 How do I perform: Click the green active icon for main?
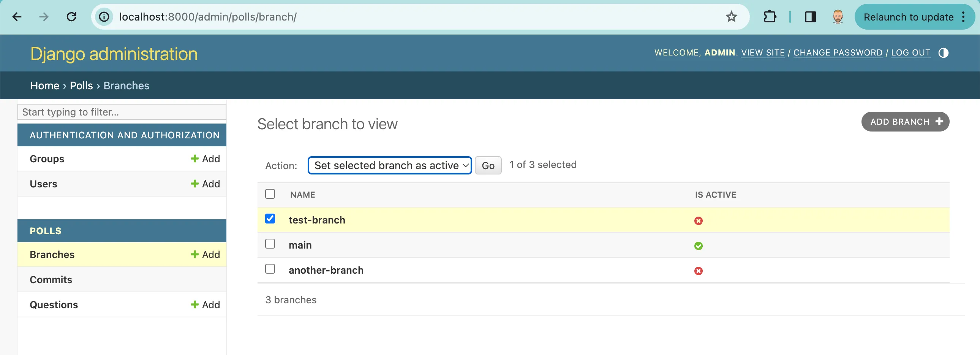(699, 246)
